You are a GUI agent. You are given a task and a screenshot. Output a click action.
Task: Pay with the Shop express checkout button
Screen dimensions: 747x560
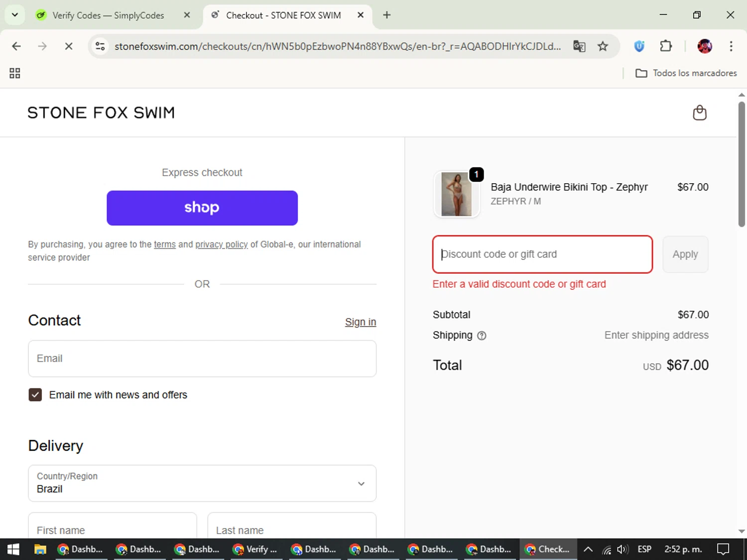(x=202, y=208)
